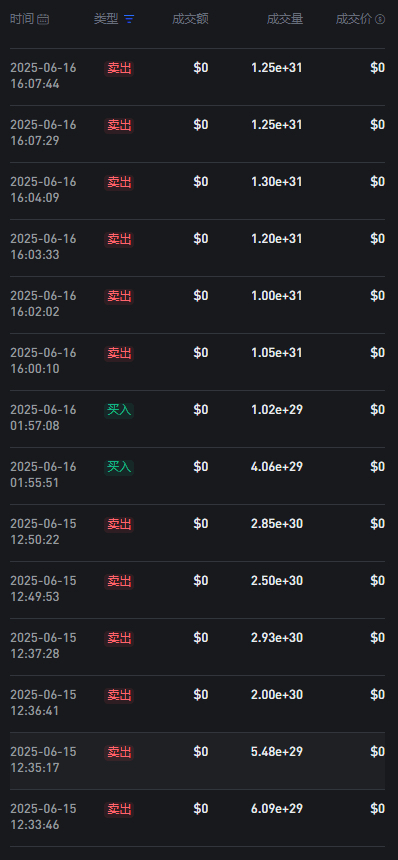Click the filter icon beside 类型

(129, 20)
